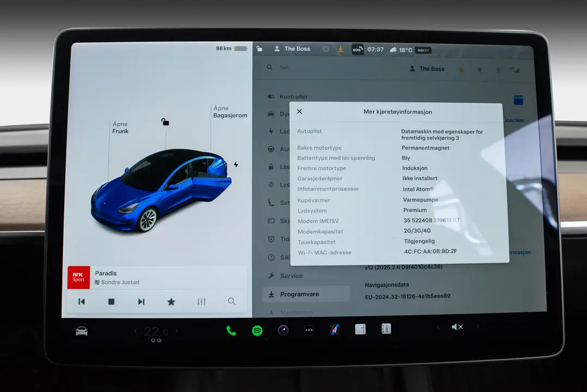Tap the 07:37 clock
Screen dimensions: 587x392
(376, 49)
